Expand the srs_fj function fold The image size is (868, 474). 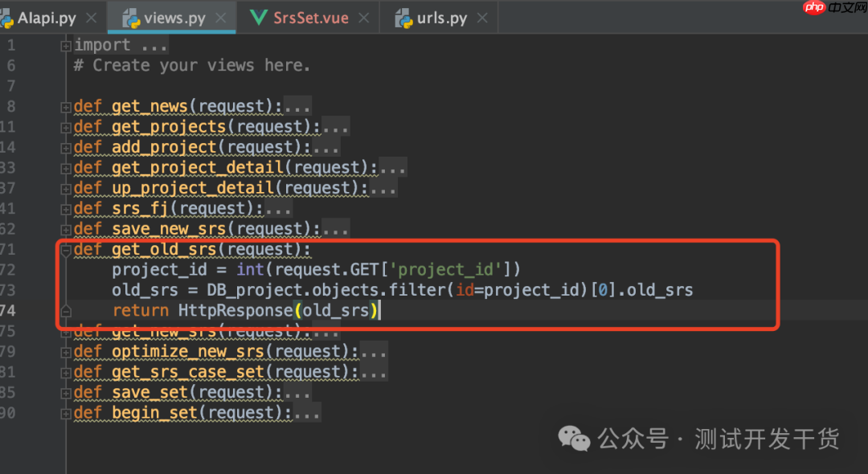point(66,210)
